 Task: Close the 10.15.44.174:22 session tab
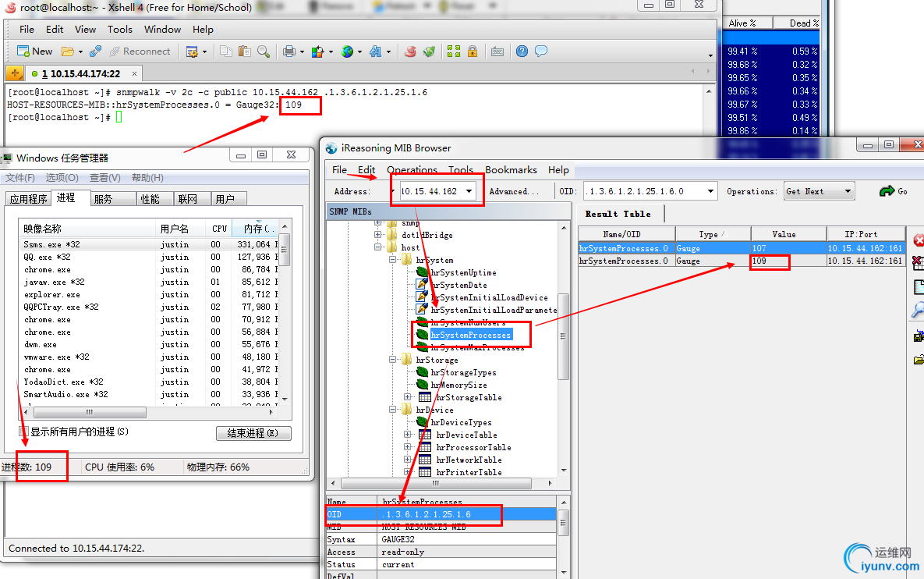(x=134, y=73)
